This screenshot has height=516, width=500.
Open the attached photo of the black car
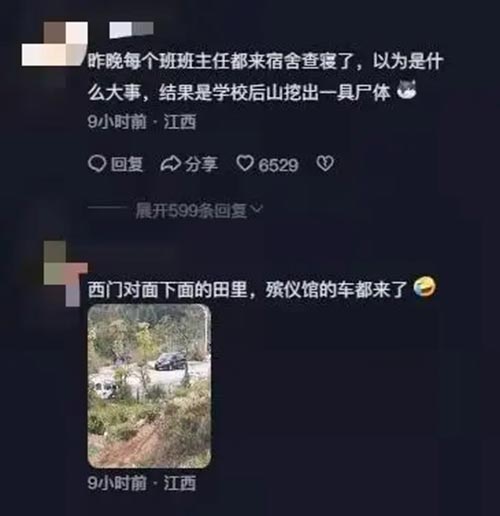click(x=149, y=386)
